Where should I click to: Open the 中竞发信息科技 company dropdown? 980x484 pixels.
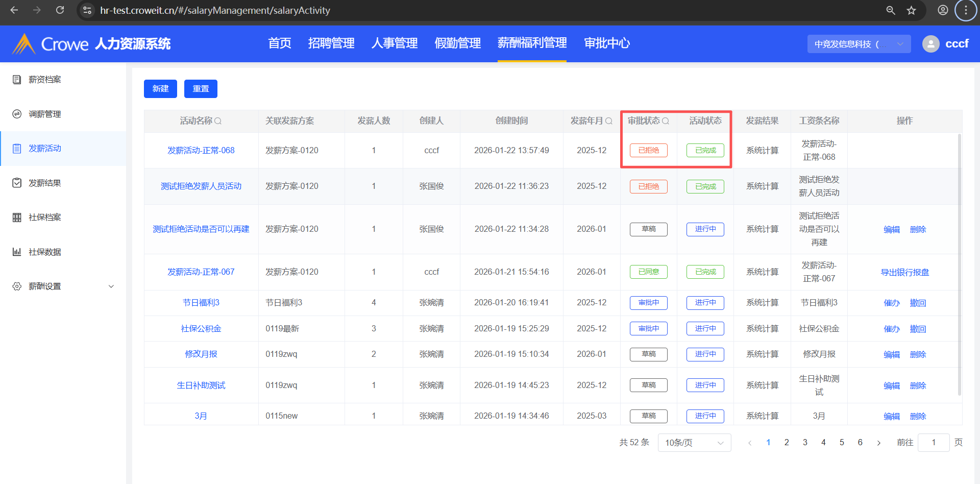[859, 44]
